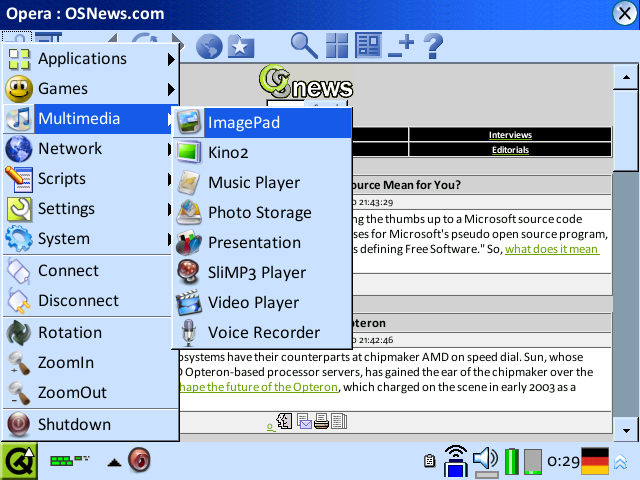
Task: Open the bookmarks star folder icon
Action: [x=241, y=47]
